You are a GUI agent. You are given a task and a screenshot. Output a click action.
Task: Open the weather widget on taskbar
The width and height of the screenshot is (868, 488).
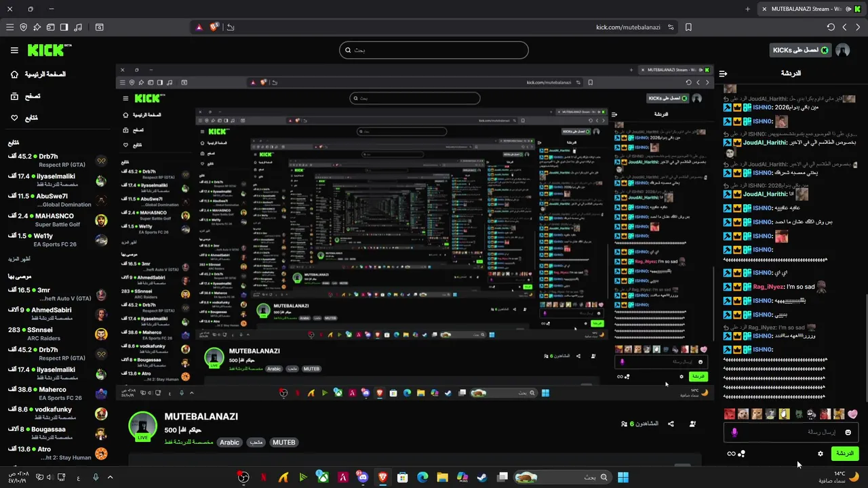point(840,477)
